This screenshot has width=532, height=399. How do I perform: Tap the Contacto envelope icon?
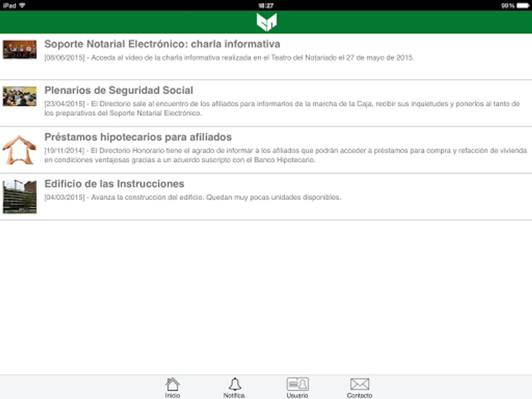(x=360, y=384)
